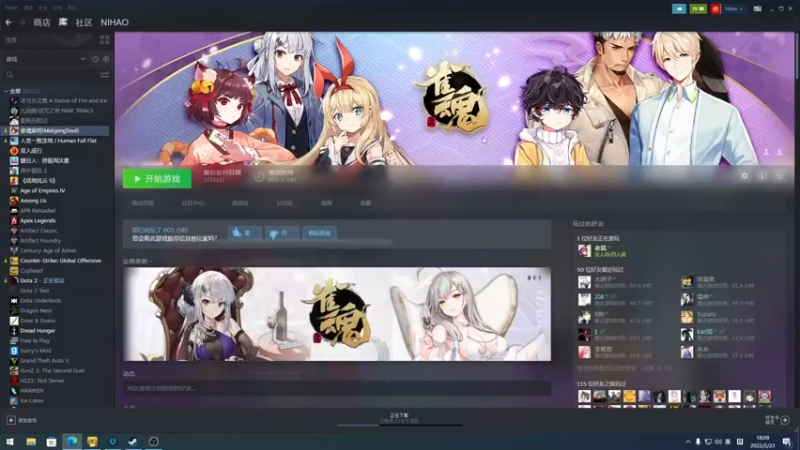This screenshot has width=800, height=450.
Task: Click the library search field
Action: pos(51,75)
